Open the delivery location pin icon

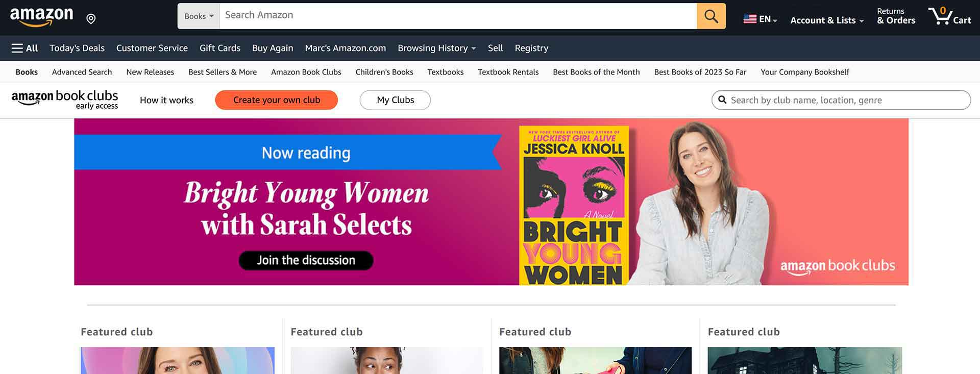click(91, 19)
